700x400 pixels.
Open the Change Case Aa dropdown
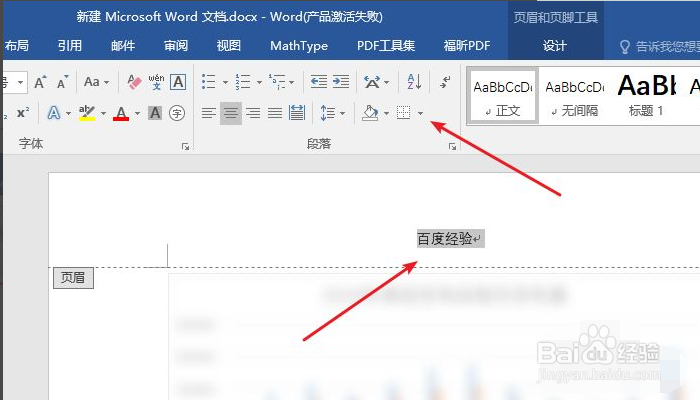(96, 82)
